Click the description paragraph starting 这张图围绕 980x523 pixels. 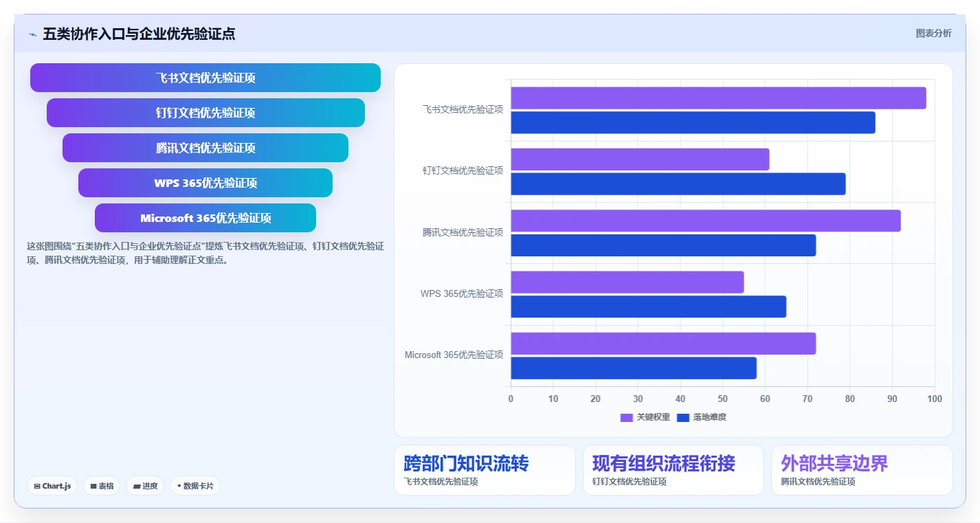(205, 253)
